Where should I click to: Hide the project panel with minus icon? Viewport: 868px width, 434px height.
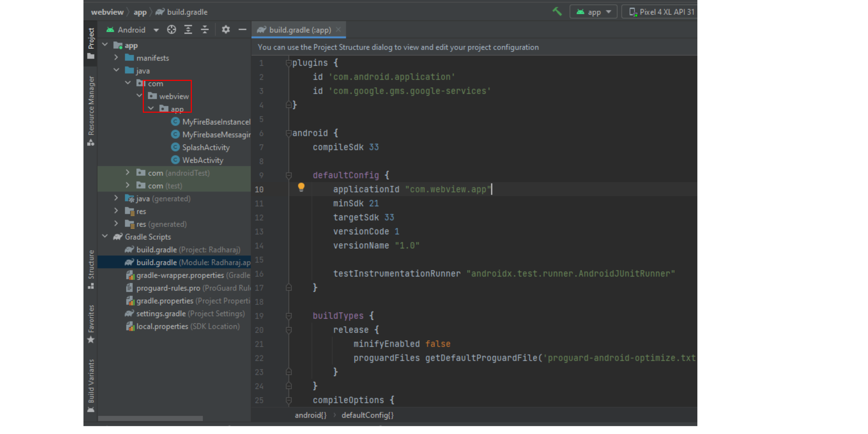coord(242,30)
